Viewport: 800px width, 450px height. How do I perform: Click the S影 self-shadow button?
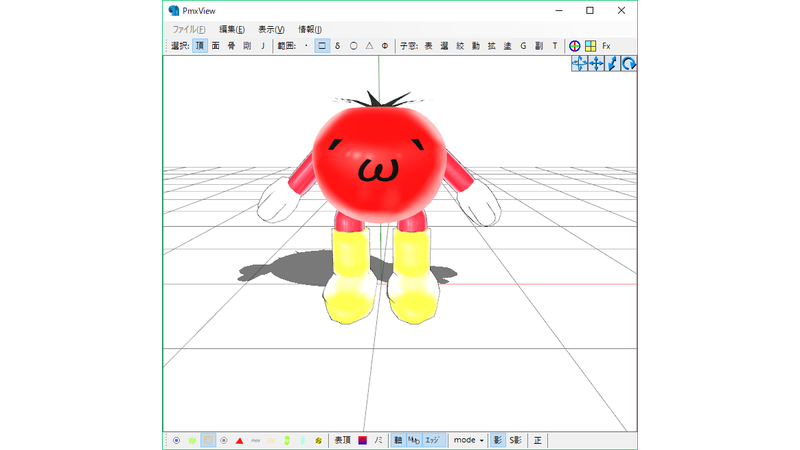coord(515,440)
